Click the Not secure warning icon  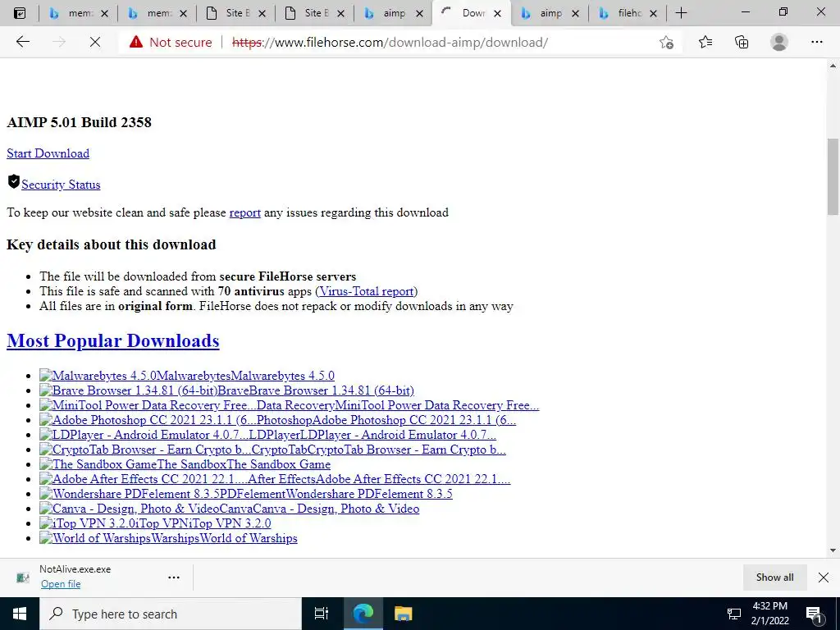136,42
